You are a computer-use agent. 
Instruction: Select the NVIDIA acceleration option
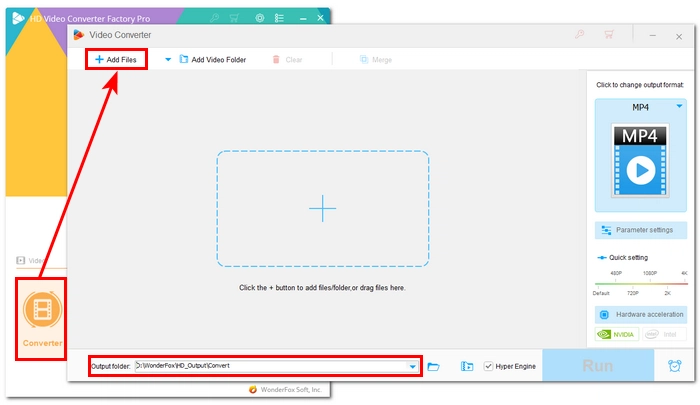coord(617,334)
